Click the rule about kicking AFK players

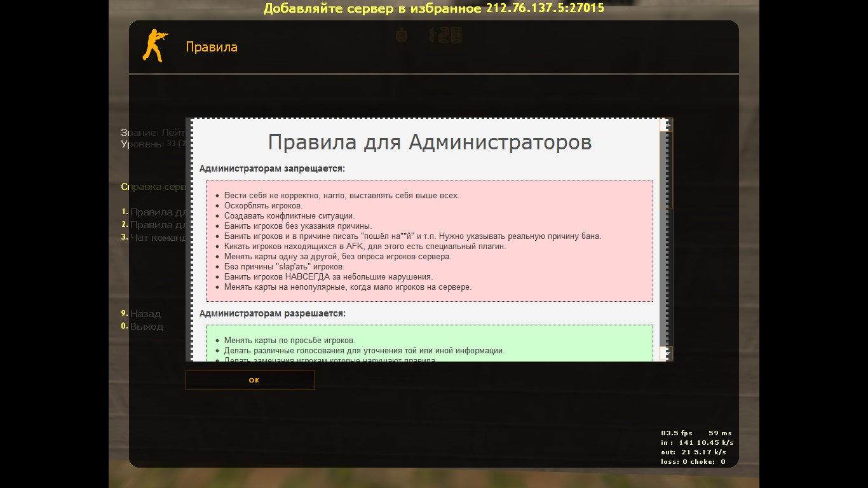coord(365,247)
